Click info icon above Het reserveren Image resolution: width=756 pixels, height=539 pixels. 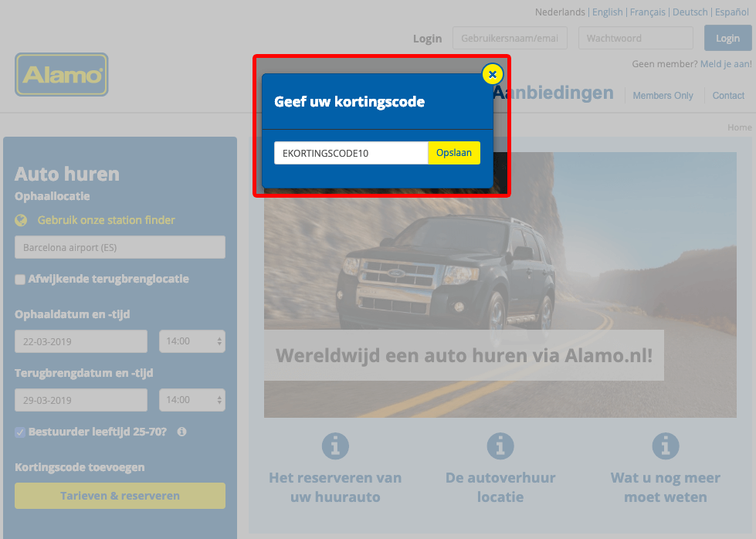(336, 446)
